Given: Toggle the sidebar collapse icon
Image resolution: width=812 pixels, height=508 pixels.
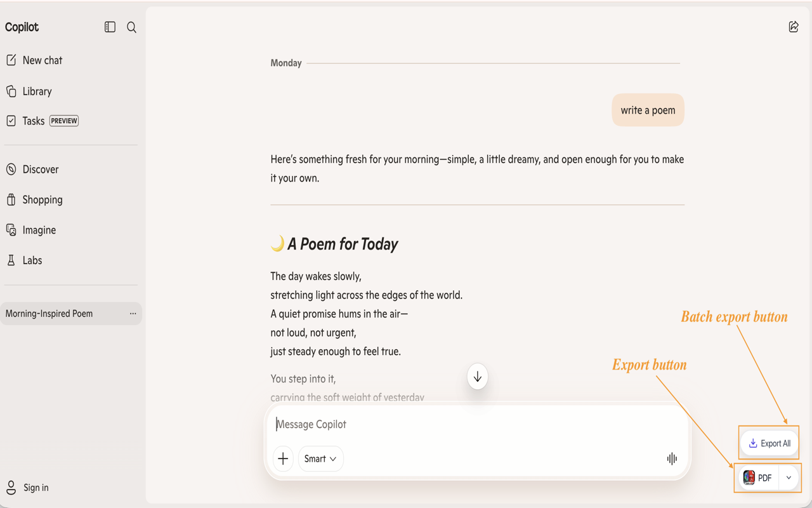Looking at the screenshot, I should [x=110, y=27].
